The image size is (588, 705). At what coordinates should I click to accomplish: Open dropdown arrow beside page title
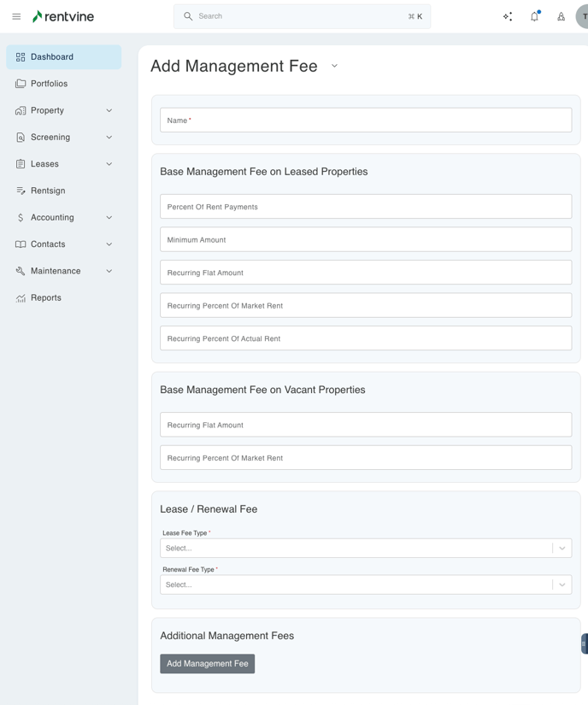334,66
